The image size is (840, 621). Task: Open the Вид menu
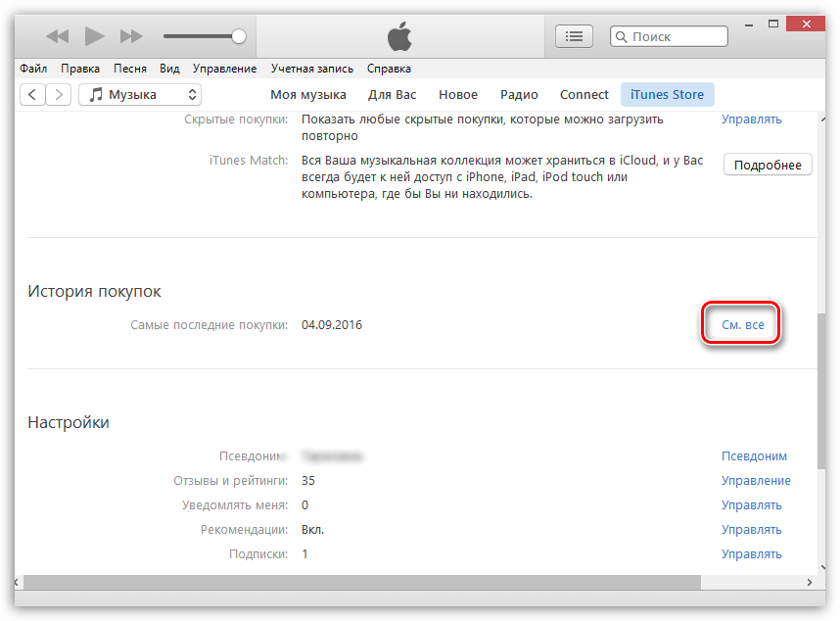coord(169,69)
